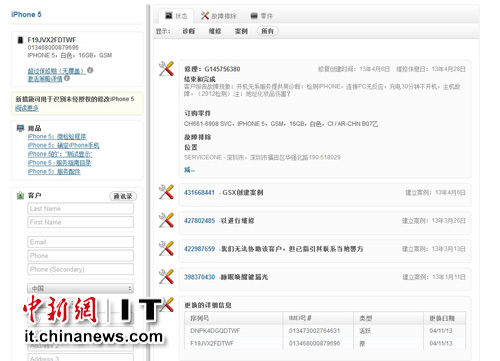Click info icon next to 超过保修期 link
This screenshot has height=361, width=500.
point(90,70)
